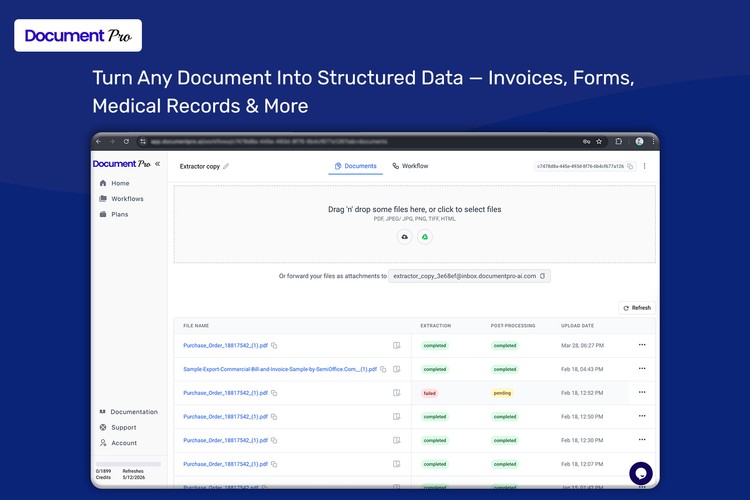Open the Sample-Export-Commercial-Bill-and-Invoice file link
The width and height of the screenshot is (750, 500).
click(x=280, y=369)
